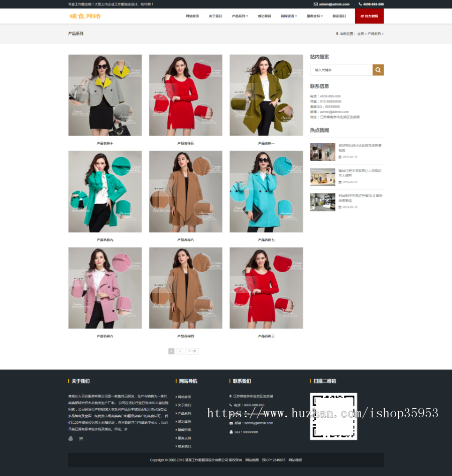
Task: Open the 暖色网络 site logo
Action: [85, 16]
